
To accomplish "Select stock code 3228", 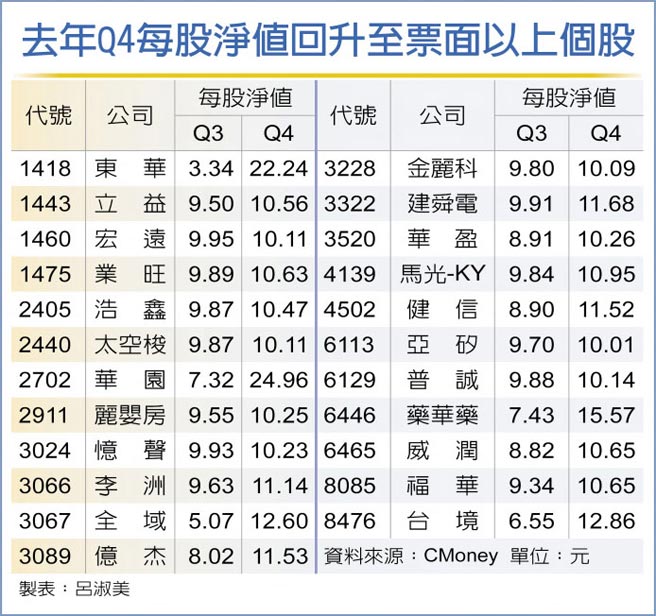I will (x=350, y=169).
